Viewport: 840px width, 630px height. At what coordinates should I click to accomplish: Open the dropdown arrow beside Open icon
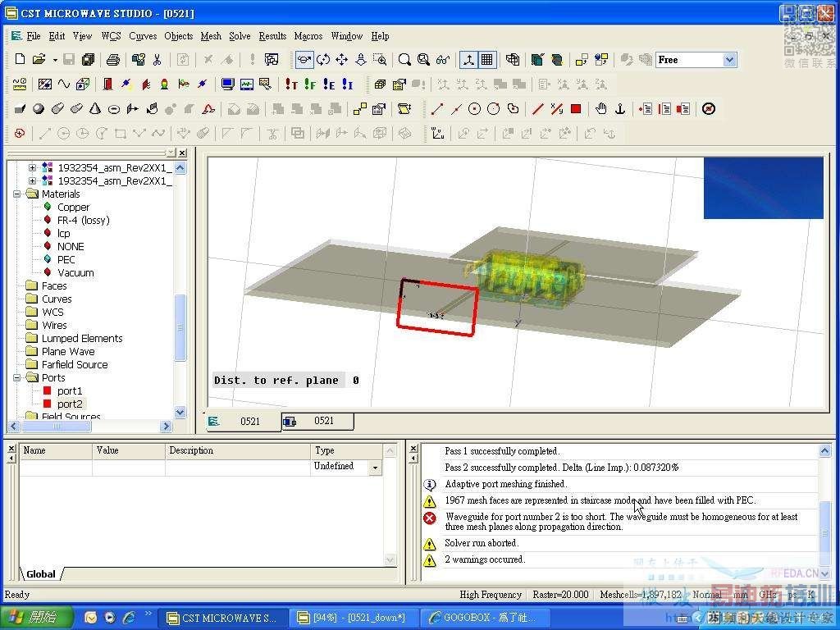[55, 60]
